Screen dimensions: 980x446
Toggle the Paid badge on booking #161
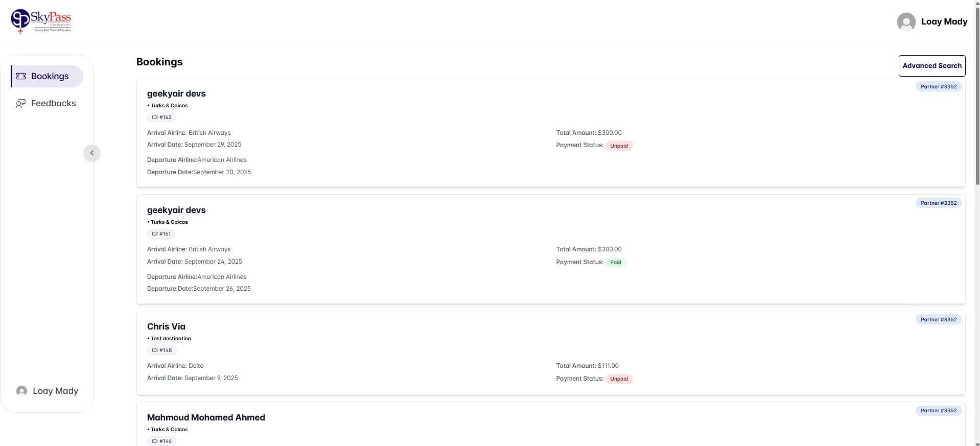(x=616, y=262)
